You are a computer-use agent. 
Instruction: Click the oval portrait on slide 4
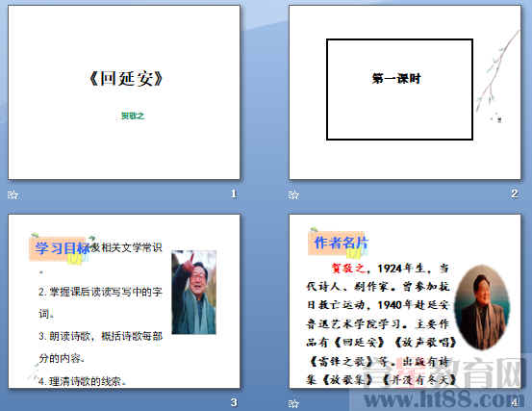[x=482, y=308]
